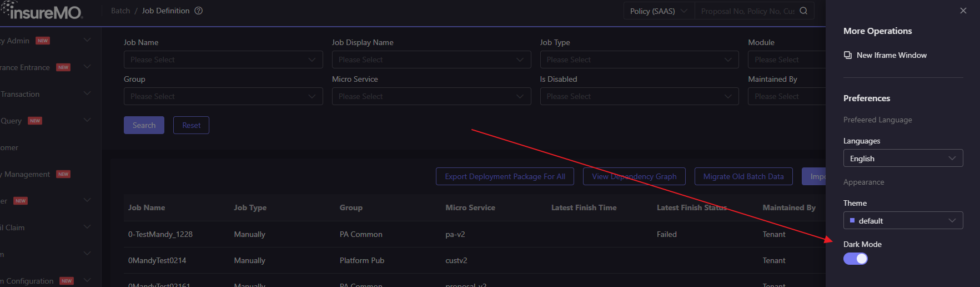This screenshot has width=980, height=287.
Task: Toggle the Dark Mode switch
Action: 856,259
